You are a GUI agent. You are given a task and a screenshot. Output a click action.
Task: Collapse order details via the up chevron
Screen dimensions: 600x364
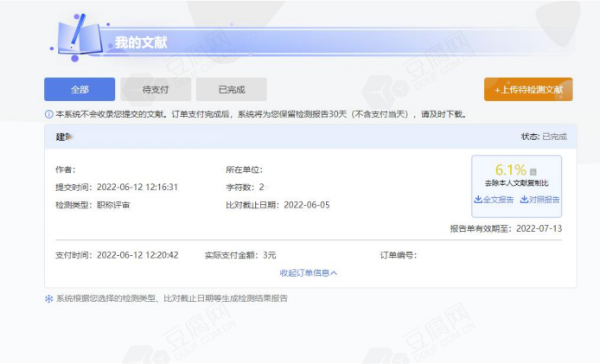334,272
